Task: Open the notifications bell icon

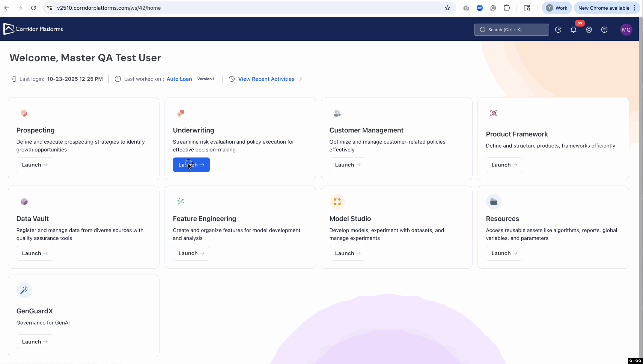Action: (x=573, y=30)
